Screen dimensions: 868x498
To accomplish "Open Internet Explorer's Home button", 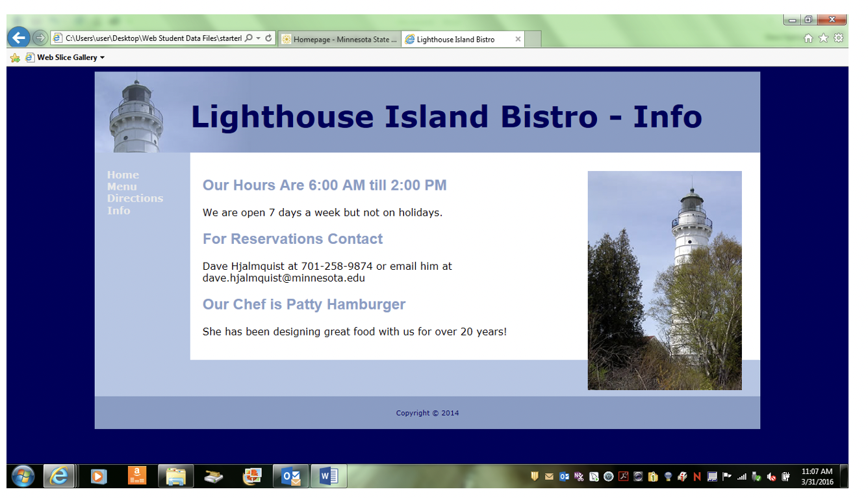I will click(808, 38).
